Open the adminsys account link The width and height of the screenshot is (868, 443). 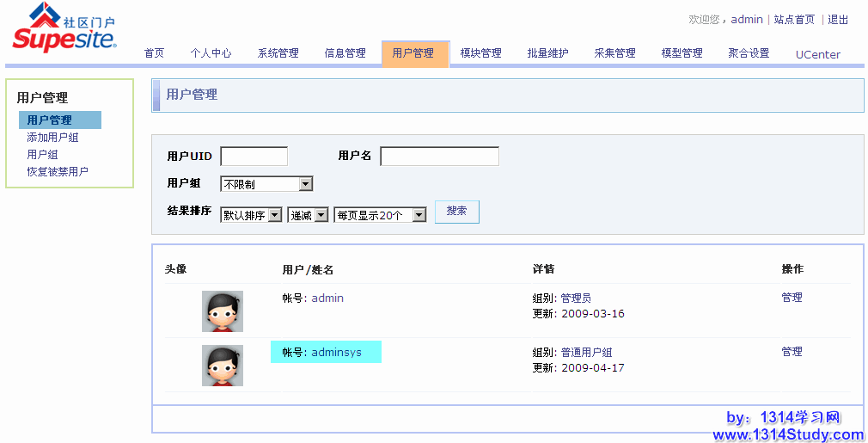pos(337,353)
